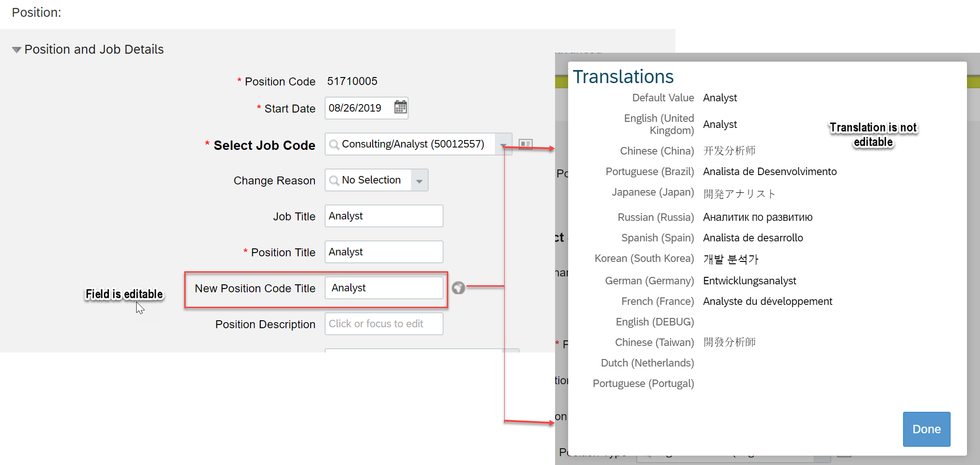Click the Select Job Code label
Screen dimensions: 980x465
point(264,145)
